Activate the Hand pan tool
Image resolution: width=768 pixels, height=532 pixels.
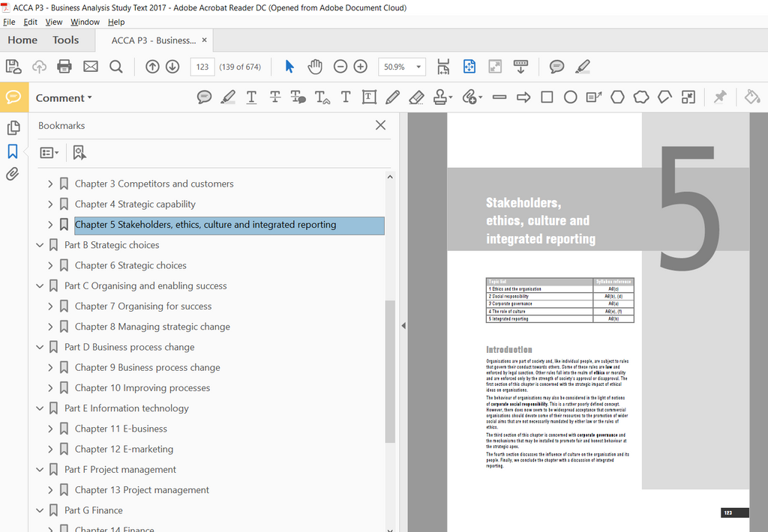point(315,67)
